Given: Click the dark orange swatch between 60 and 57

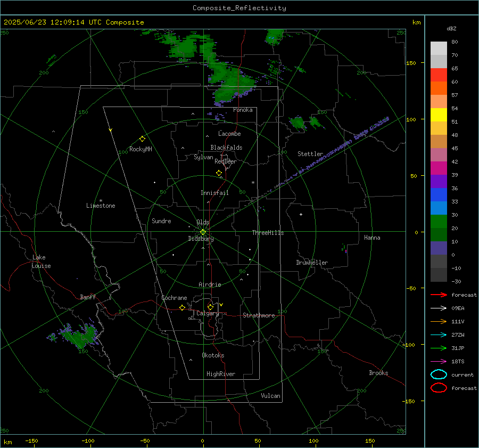Looking at the screenshot, I should pos(439,88).
